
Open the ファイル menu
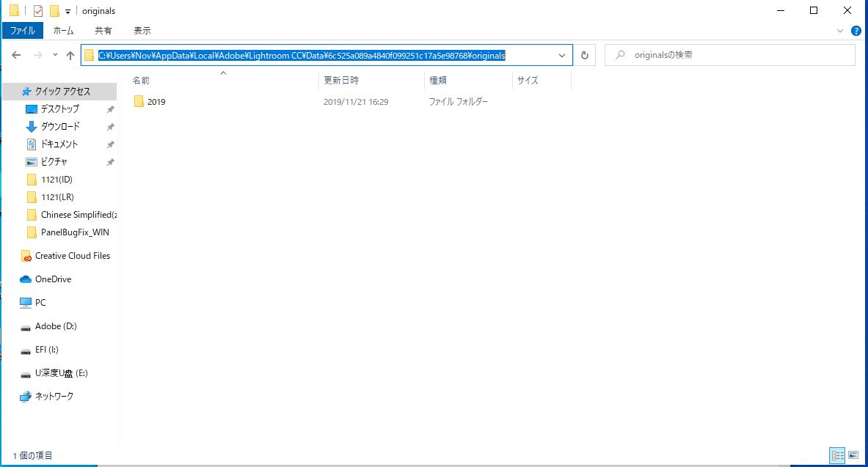(x=23, y=30)
